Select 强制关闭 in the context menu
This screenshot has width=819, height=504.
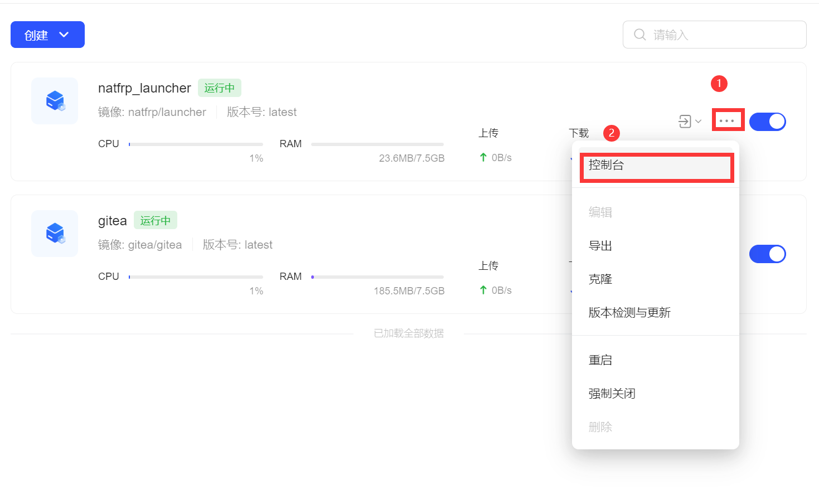(656, 394)
